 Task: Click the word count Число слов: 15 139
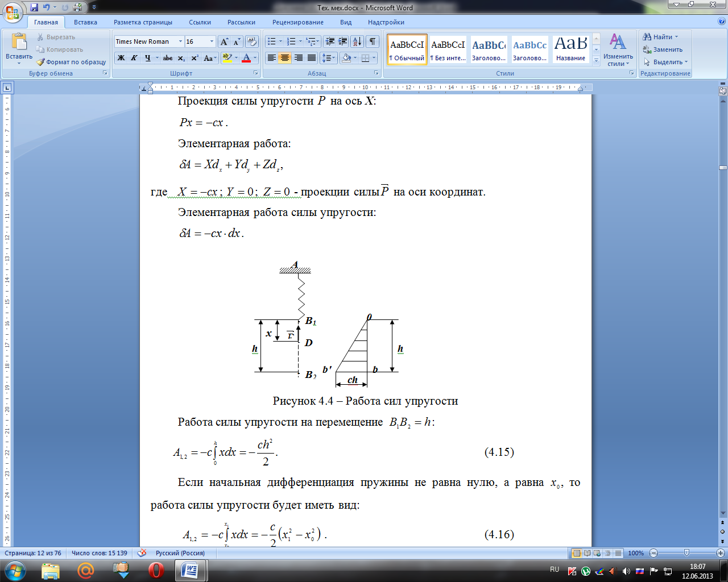coord(100,553)
